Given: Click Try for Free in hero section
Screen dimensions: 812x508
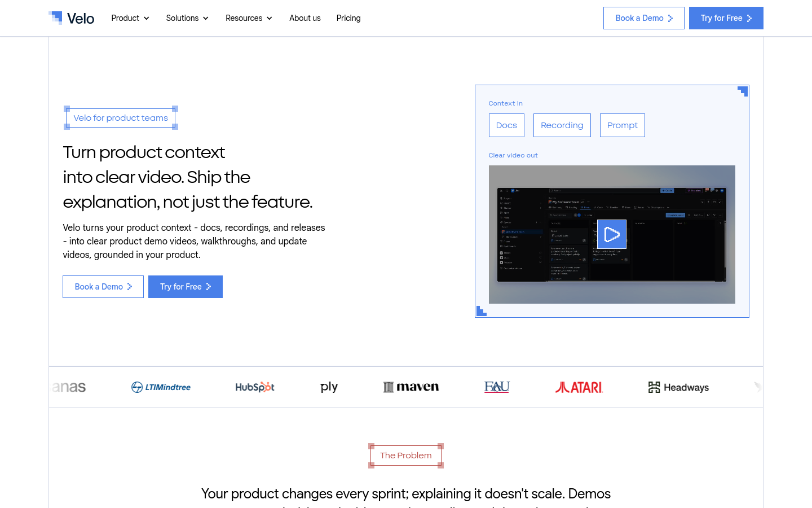Looking at the screenshot, I should 186,287.
